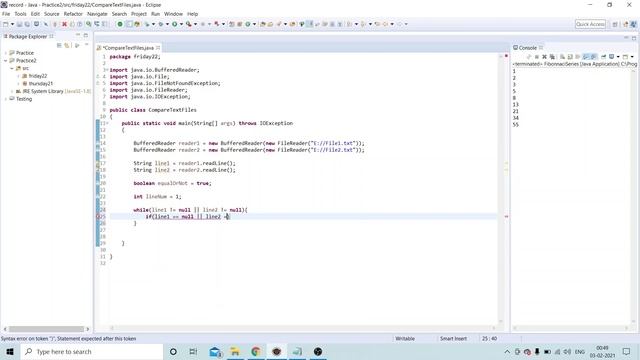Screen dimensions: 640x360
Task: Click the error marker on line 25
Action: 98,216
